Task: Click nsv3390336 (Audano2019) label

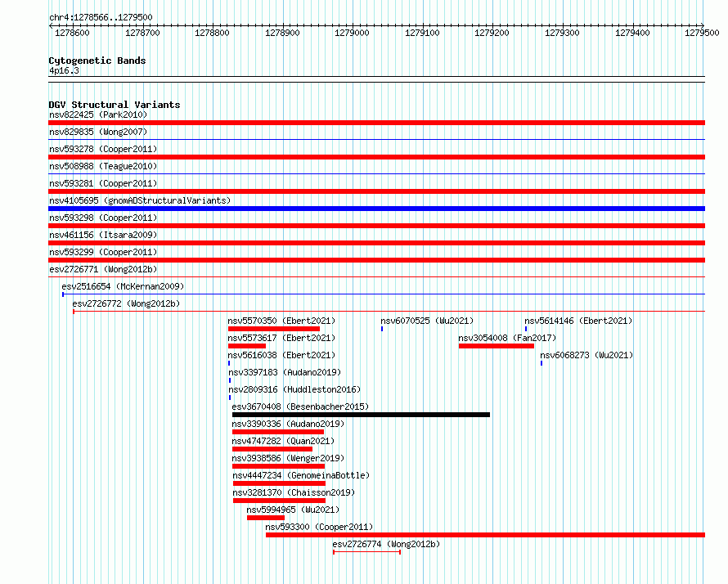Action: (x=288, y=424)
